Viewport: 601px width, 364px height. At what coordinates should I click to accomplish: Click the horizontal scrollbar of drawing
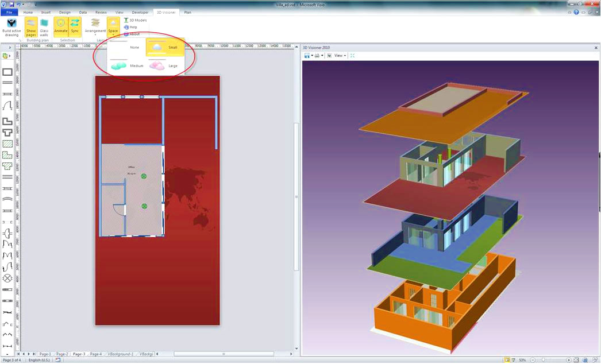pyautogui.click(x=224, y=354)
